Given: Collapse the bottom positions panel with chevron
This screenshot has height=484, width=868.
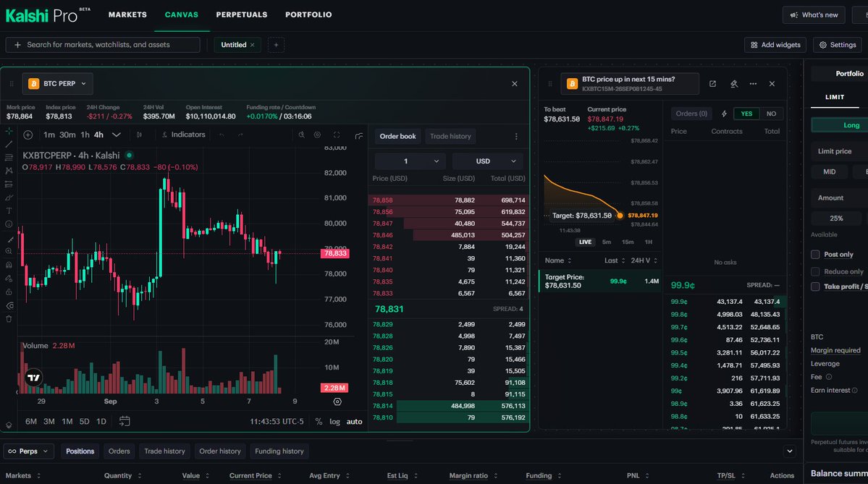Looking at the screenshot, I should pos(789,451).
